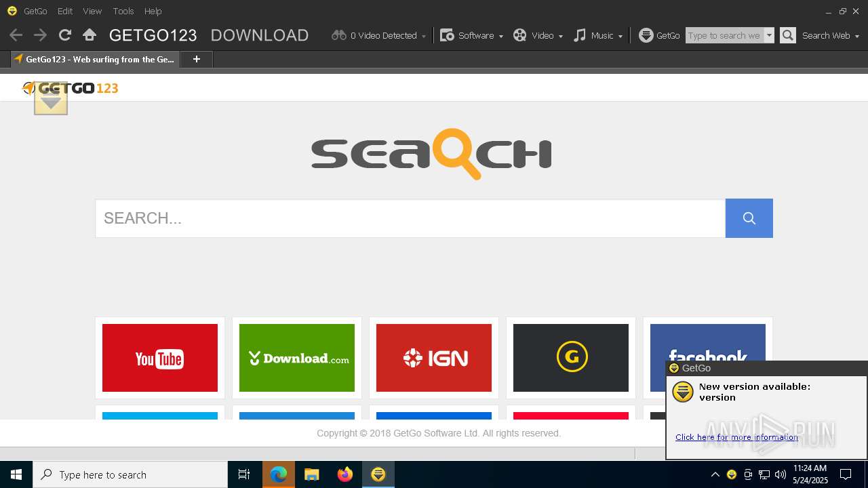Select the GetGo123 web surfing tab
The height and width of the screenshot is (488, 868).
pos(95,60)
